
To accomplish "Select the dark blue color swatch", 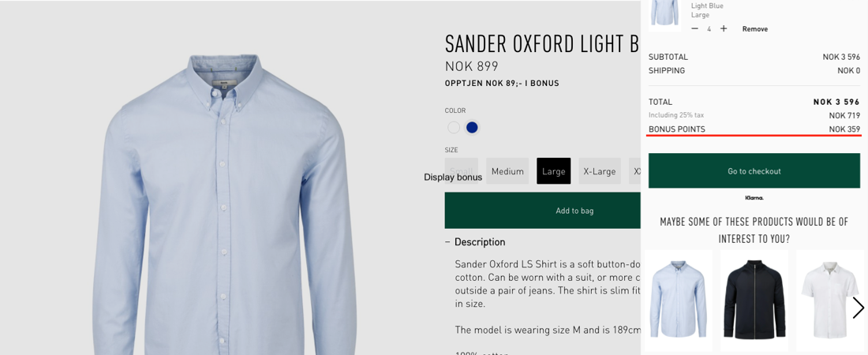I will pos(472,128).
